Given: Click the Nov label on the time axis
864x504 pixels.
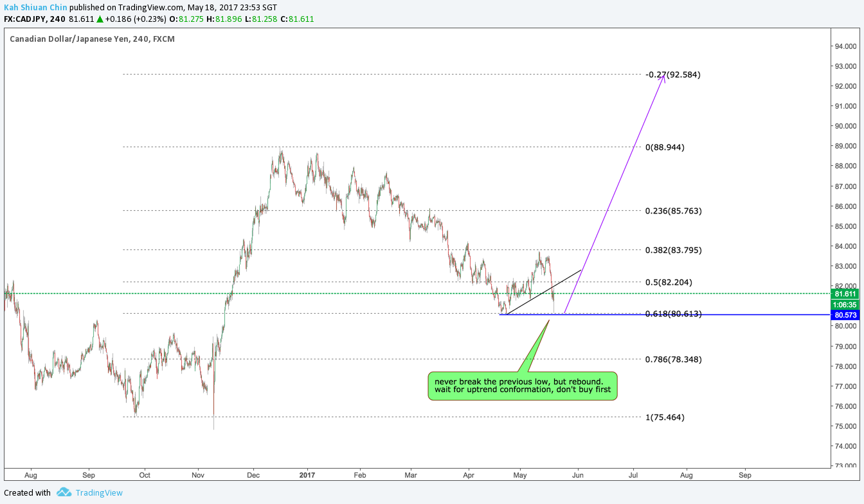Looking at the screenshot, I should (198, 476).
